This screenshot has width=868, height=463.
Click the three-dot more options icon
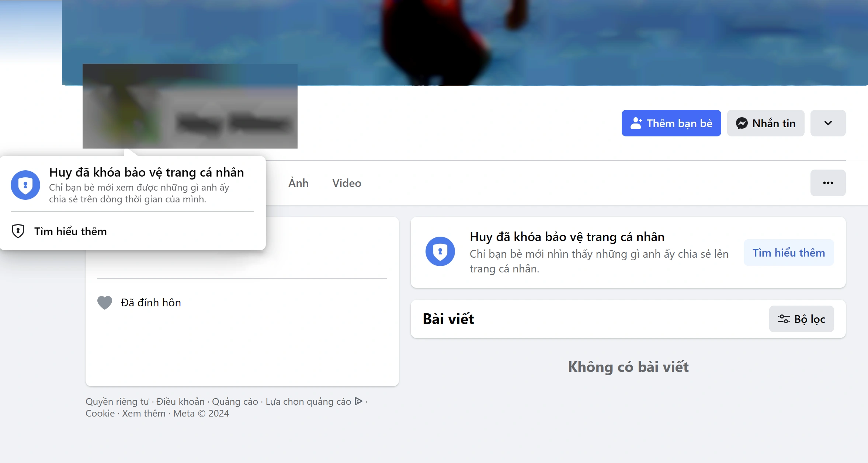point(829,183)
